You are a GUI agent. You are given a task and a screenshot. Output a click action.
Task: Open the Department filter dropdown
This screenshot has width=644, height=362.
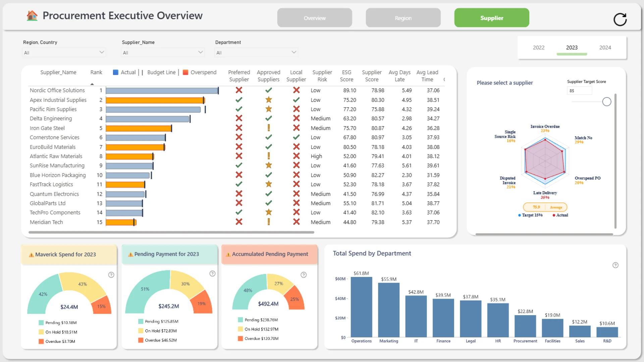(x=256, y=53)
